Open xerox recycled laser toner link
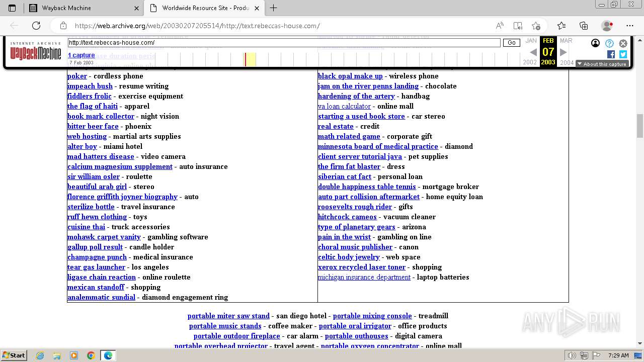This screenshot has height=362, width=644. coord(362,267)
